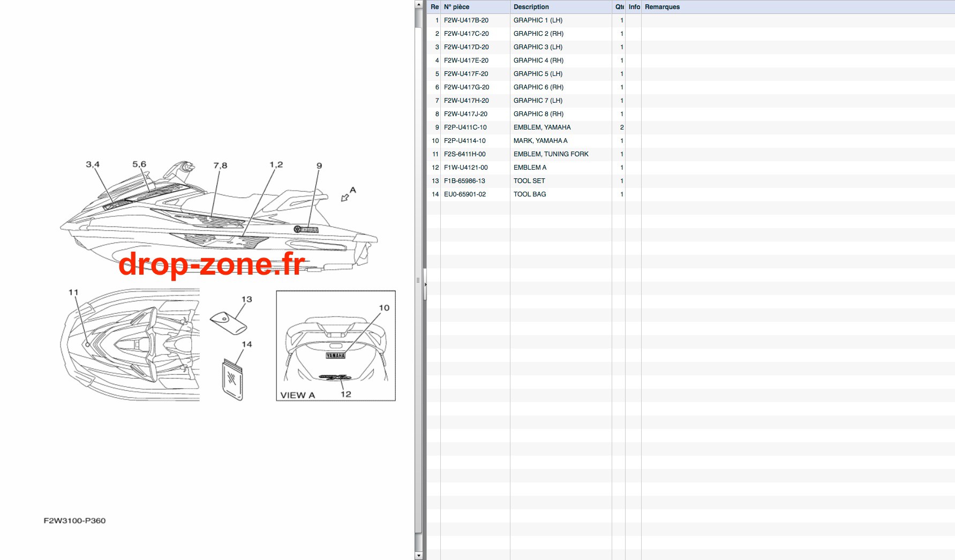
Task: Click the Info column header
Action: (x=634, y=7)
